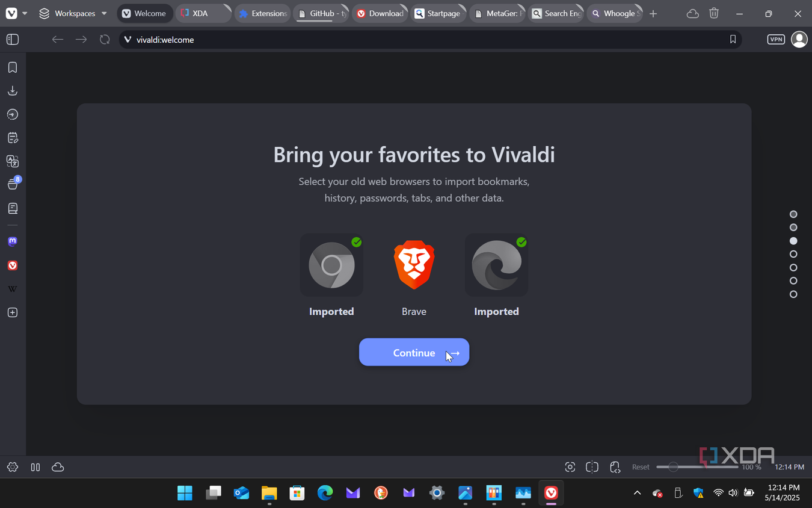Image resolution: width=812 pixels, height=508 pixels.
Task: Open the Mastodon web panel
Action: [x=13, y=241]
